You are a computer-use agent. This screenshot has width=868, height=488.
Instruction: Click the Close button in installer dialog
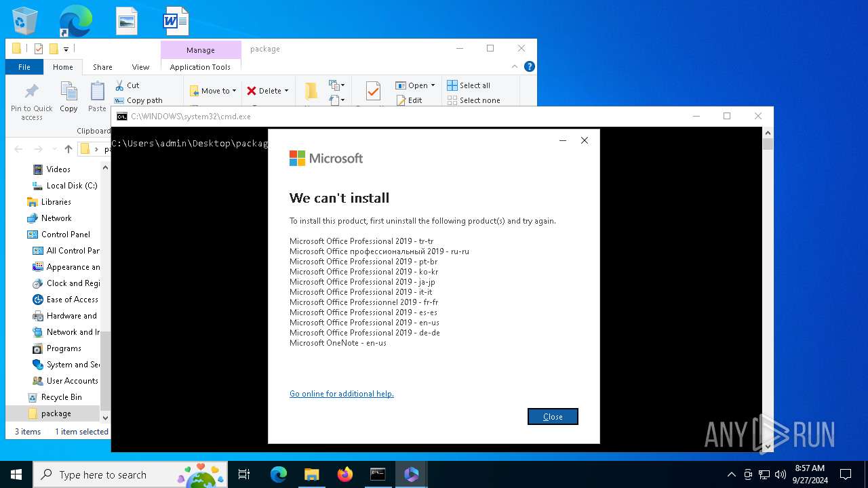pos(553,417)
